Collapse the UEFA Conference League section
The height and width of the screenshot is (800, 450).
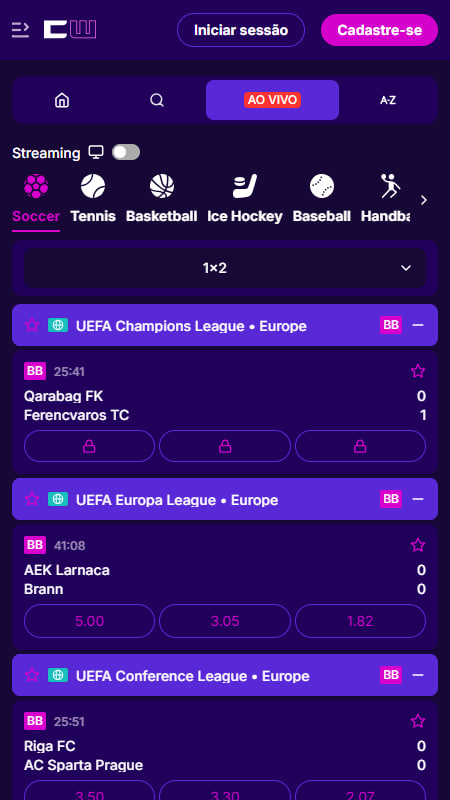418,675
